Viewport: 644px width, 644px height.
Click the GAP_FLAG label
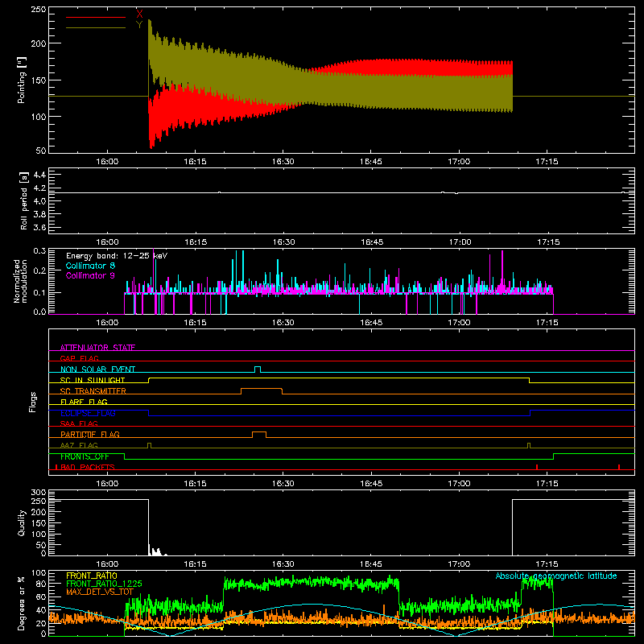coord(80,358)
